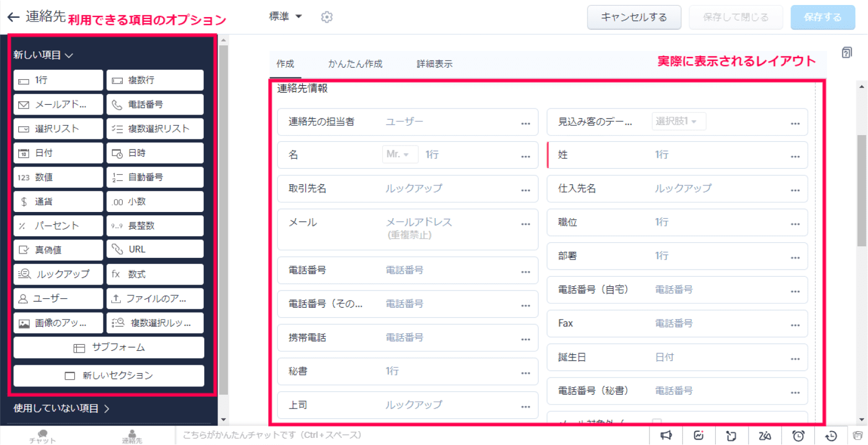Open the Mr. salutation dropdown
This screenshot has width=868, height=445.
(x=399, y=154)
